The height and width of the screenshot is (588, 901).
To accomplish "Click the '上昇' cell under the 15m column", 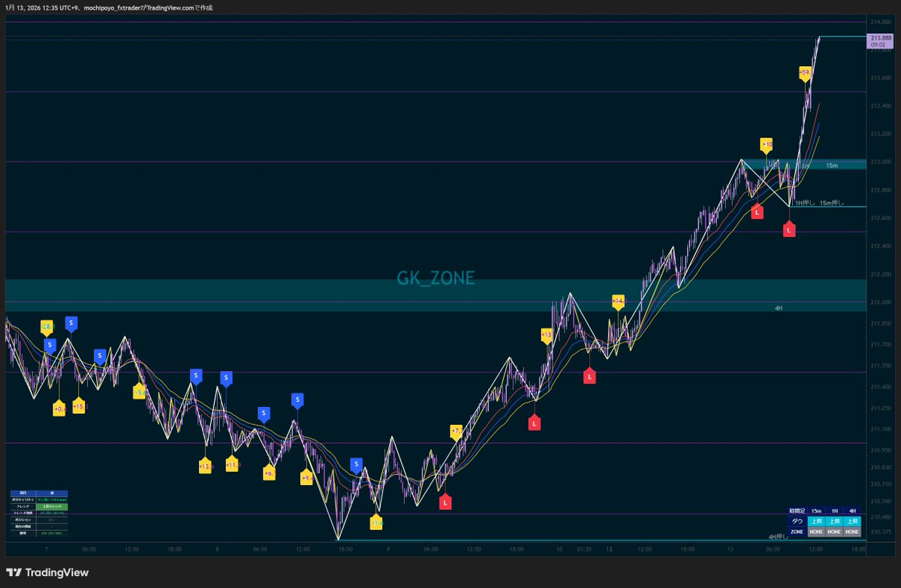I will tap(816, 521).
